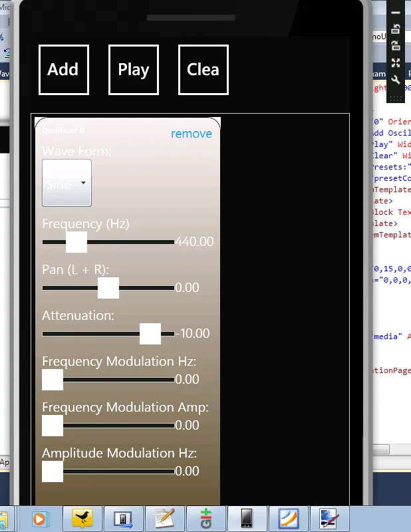Click the Amplitude Modulation Hz slider thumb
The height and width of the screenshot is (532, 411).
coord(53,471)
